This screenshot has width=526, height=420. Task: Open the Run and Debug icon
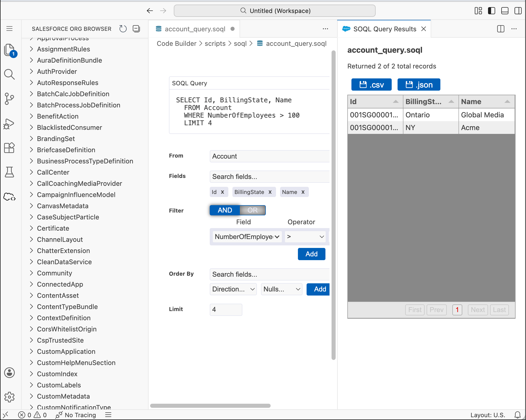[x=9, y=124]
